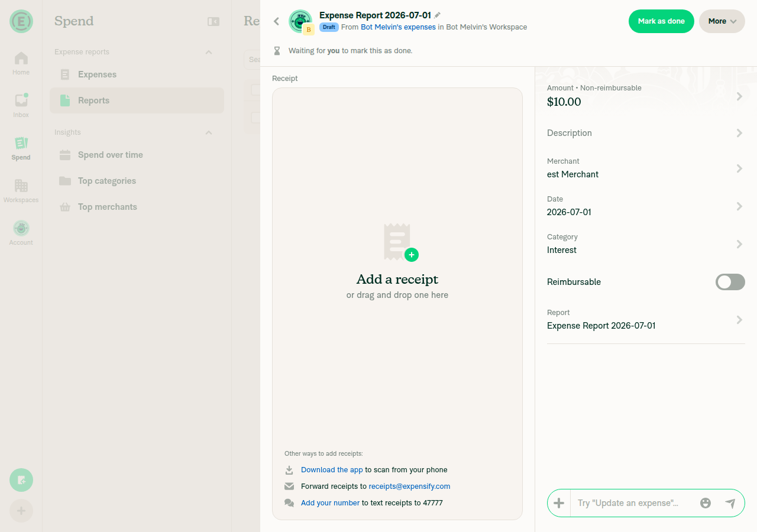Open the More dropdown button
This screenshot has width=757, height=532.
tap(722, 21)
